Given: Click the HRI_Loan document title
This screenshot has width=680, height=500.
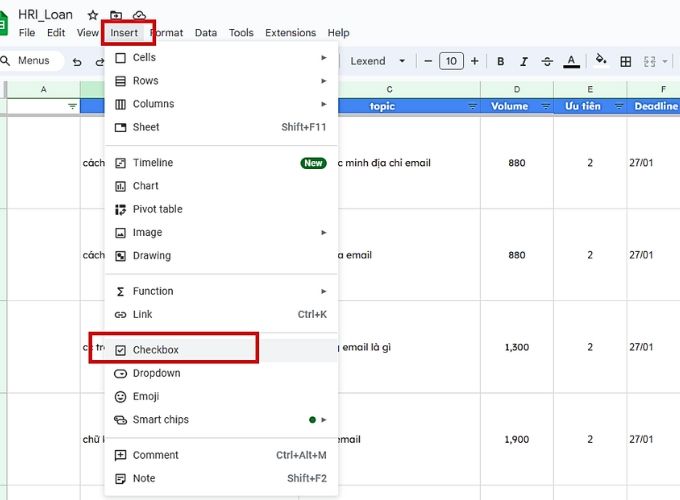Looking at the screenshot, I should (x=45, y=15).
